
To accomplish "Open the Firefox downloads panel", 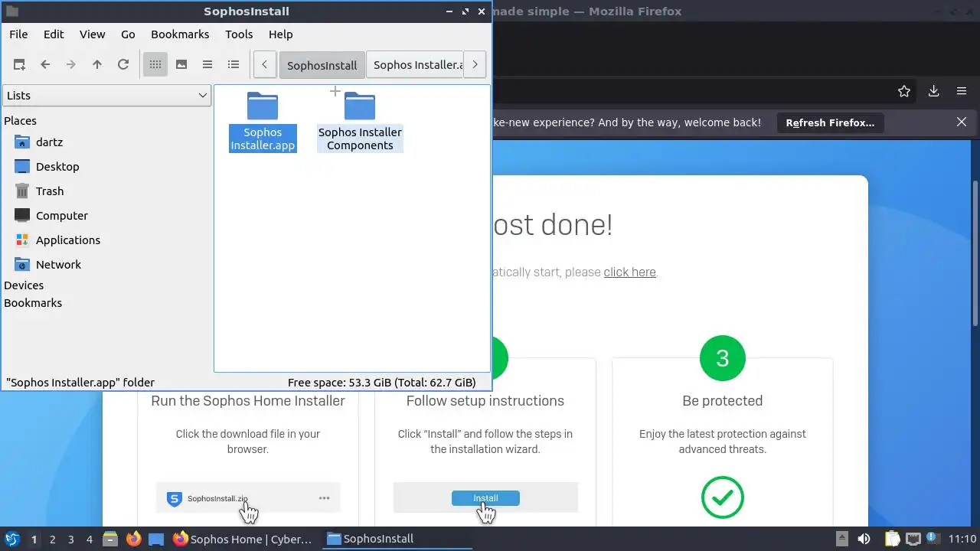I will pos(933,91).
